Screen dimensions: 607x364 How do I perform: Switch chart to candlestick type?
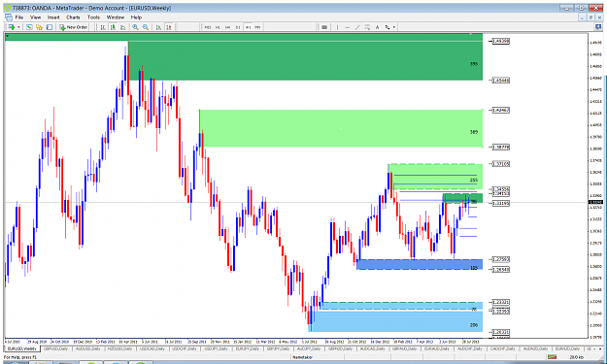[x=113, y=27]
